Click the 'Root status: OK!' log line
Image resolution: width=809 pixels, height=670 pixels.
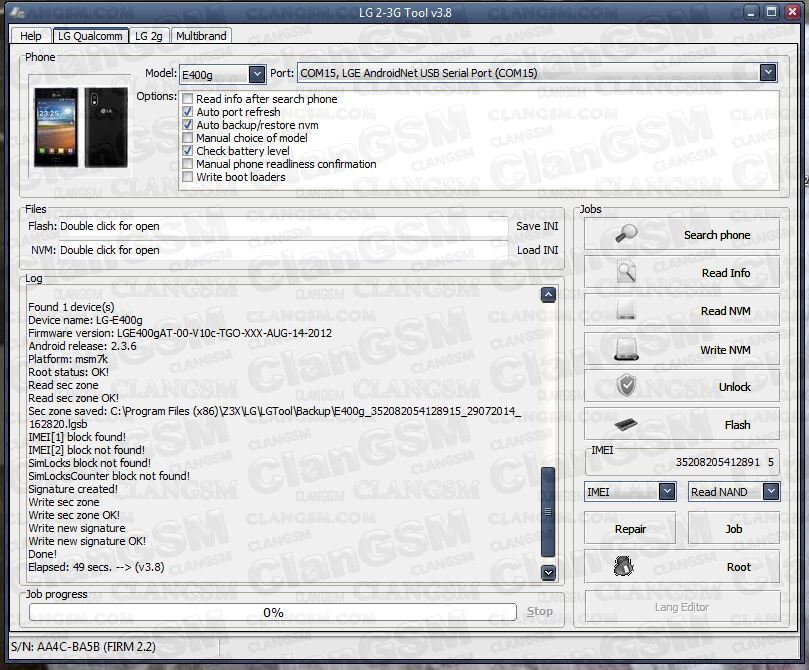click(68, 372)
